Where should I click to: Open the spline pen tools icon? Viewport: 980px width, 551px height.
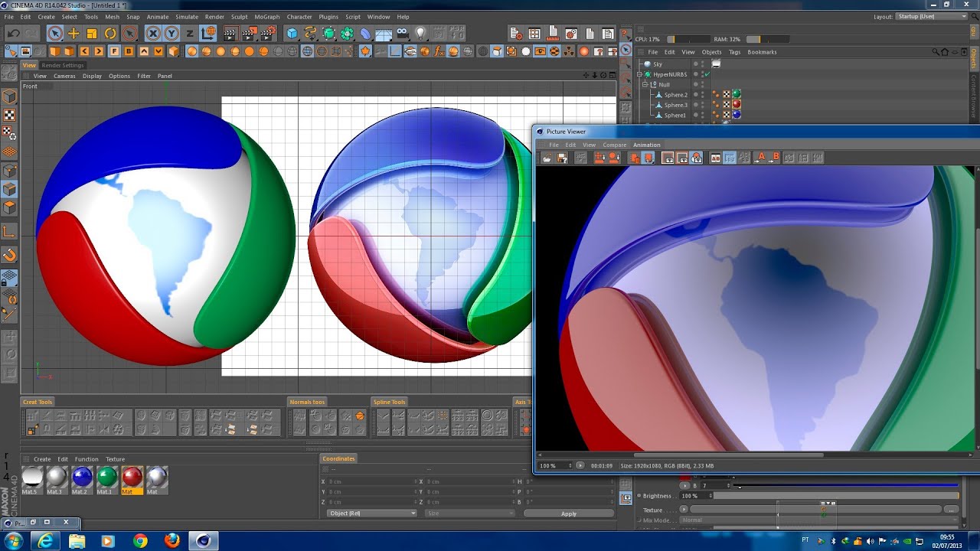point(310,34)
